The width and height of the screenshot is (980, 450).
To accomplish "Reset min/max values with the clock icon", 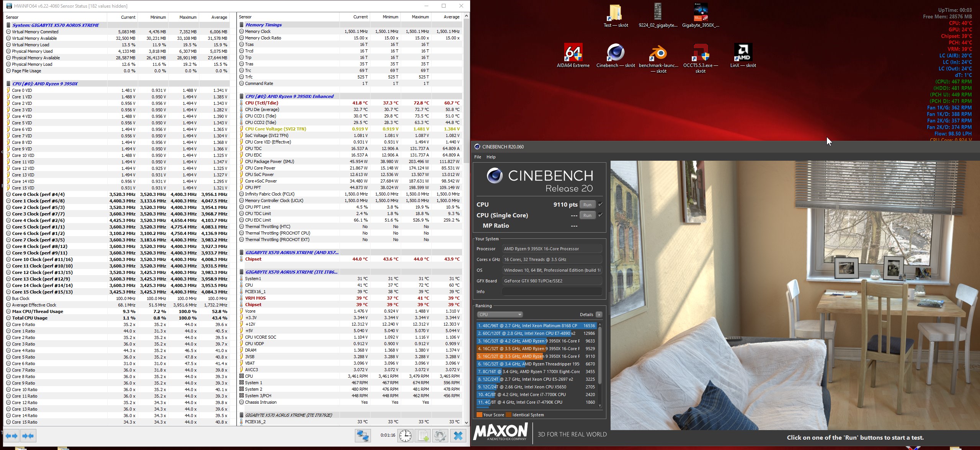I will tap(405, 435).
